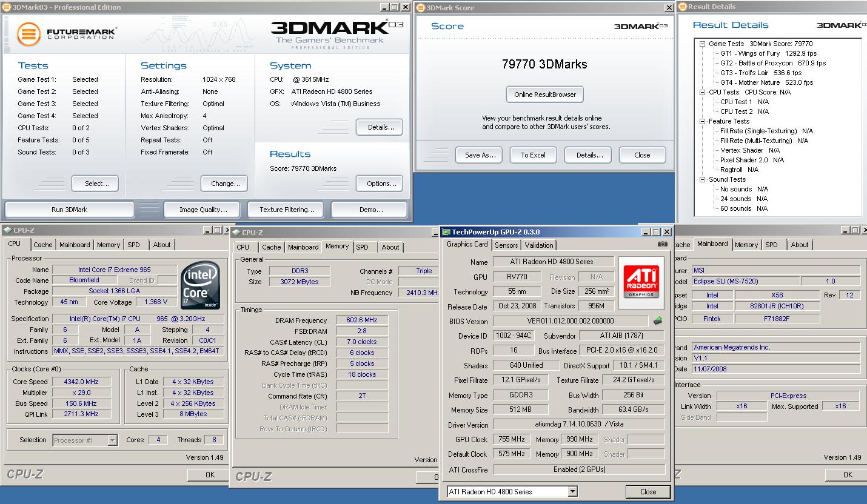867x504 pixels.
Task: Collapse the Sound Tests tree node
Action: click(702, 179)
